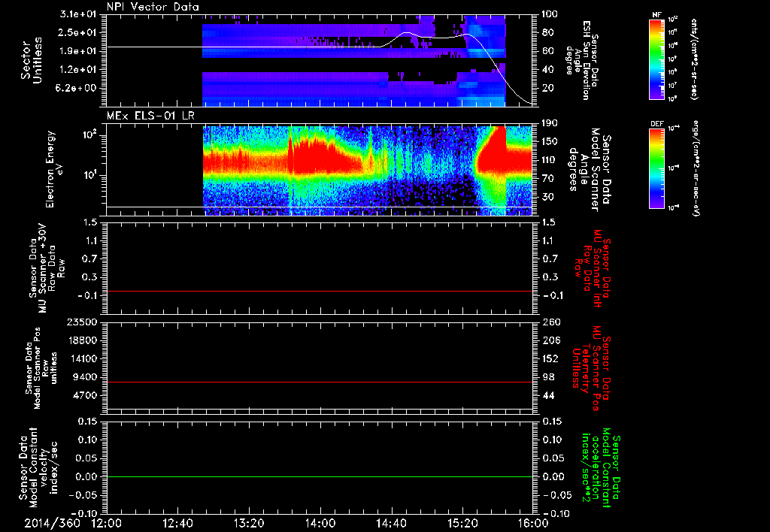The image size is (770, 532).
Task: Click the NPI Vector Data panel title
Action: click(x=153, y=7)
